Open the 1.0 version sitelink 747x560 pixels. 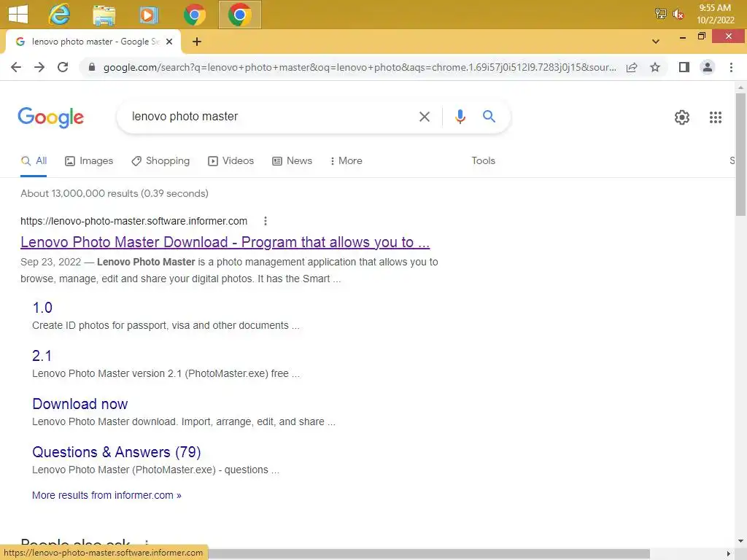42,308
